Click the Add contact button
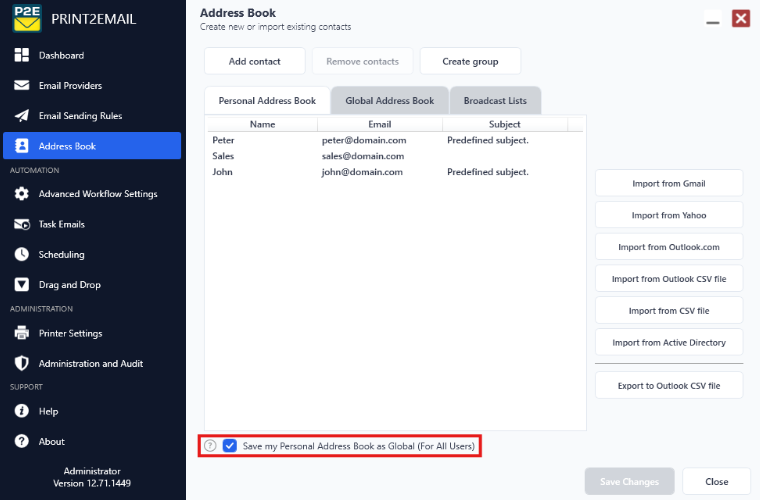The width and height of the screenshot is (760, 500). tap(254, 61)
